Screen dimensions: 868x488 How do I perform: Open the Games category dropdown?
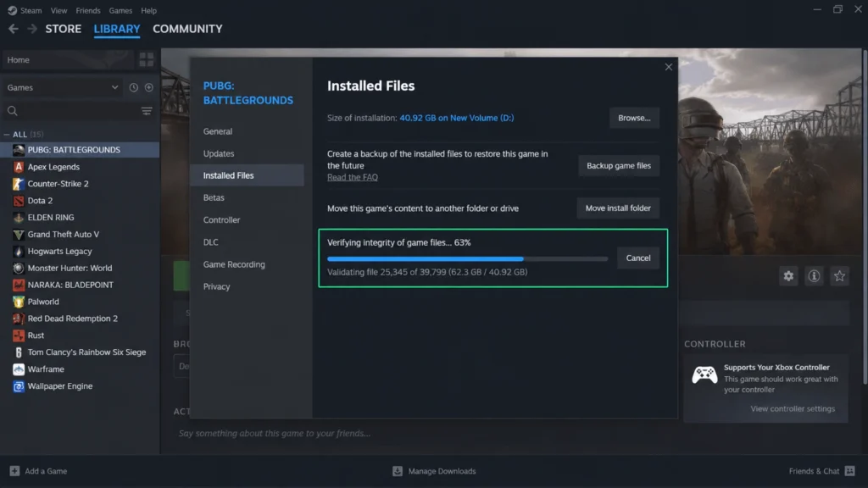[x=63, y=87]
